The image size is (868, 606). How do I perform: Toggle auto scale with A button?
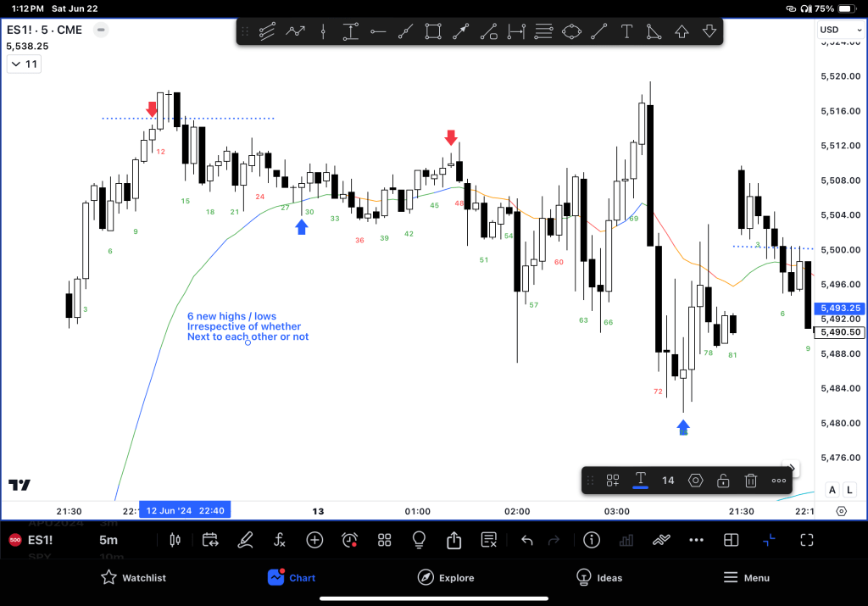pos(832,490)
